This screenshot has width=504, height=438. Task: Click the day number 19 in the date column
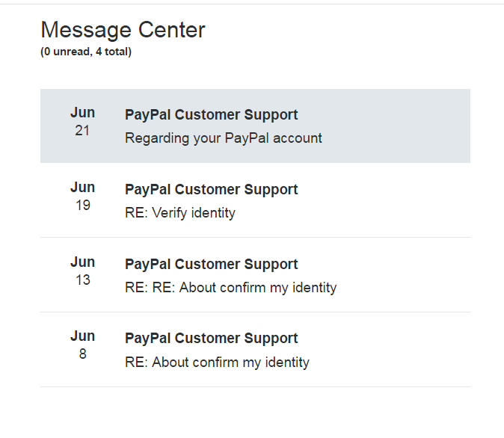(x=82, y=206)
